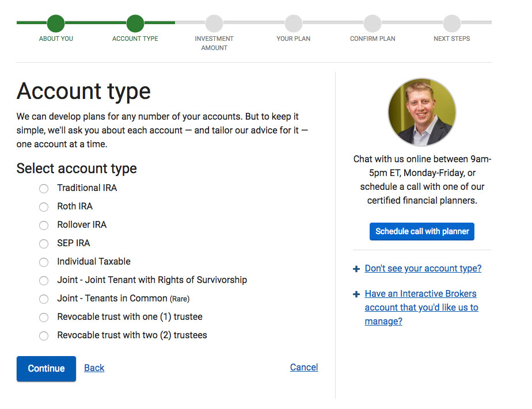Viewport: 532px width, 409px height.
Task: Choose Joint Tenant with Rights of Survivorship
Action: point(44,281)
